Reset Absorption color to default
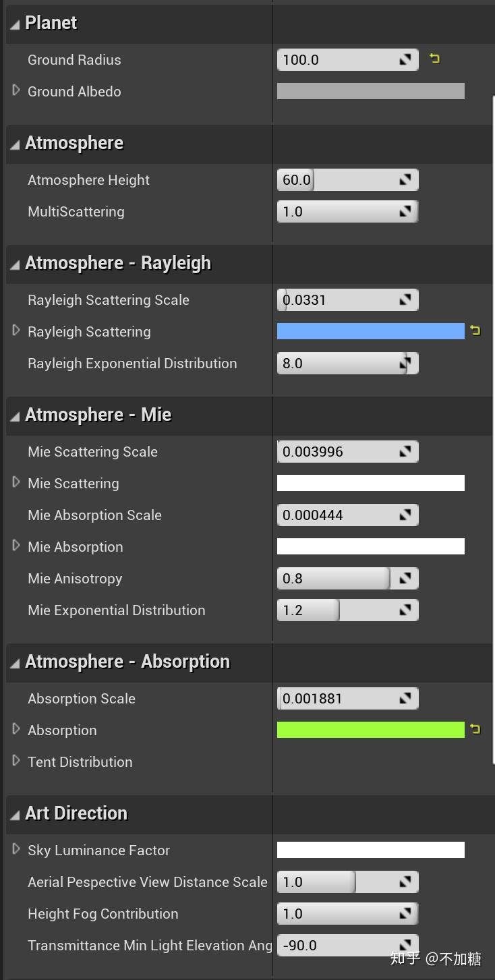 pos(475,729)
